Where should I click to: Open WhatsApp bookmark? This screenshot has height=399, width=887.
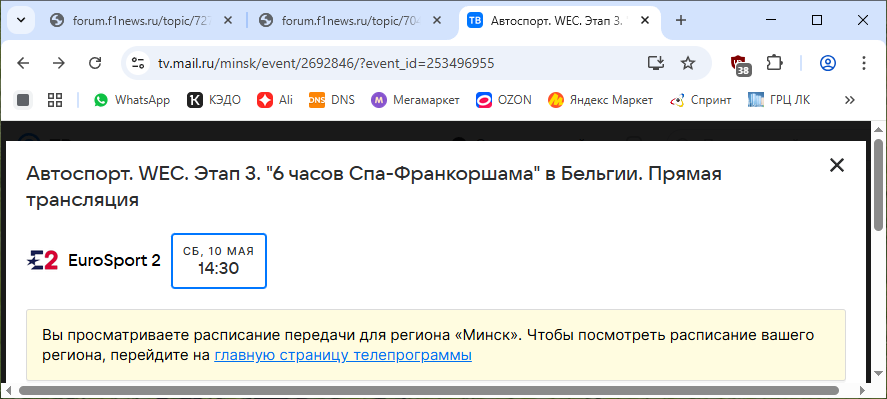(132, 100)
